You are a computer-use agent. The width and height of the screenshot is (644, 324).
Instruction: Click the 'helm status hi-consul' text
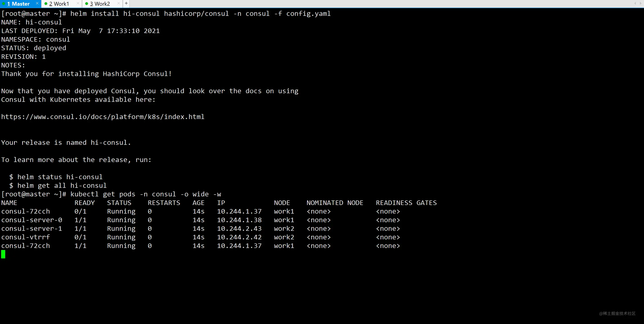point(60,177)
